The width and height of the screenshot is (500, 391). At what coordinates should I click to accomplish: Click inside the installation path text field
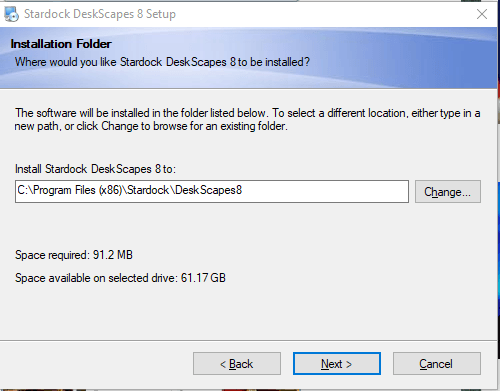(212, 191)
